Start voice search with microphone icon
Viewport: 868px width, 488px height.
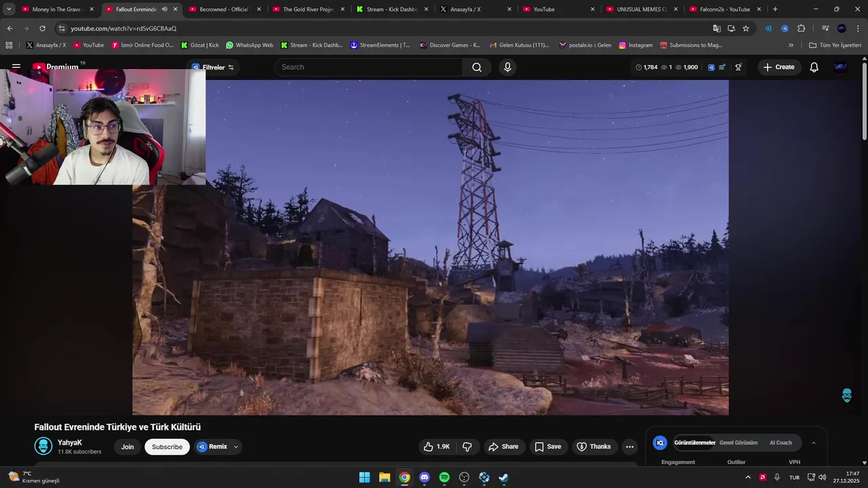pyautogui.click(x=507, y=67)
